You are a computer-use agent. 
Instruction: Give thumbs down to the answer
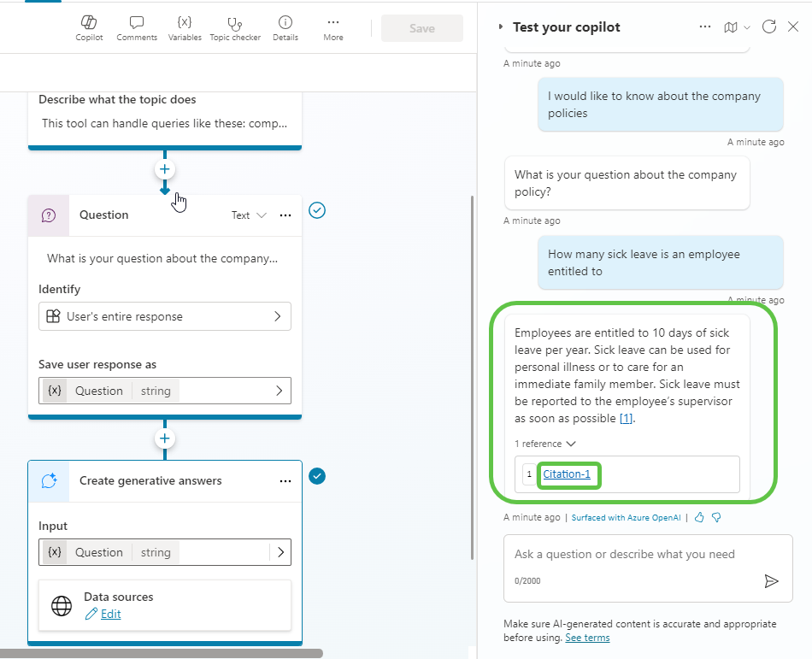716,517
